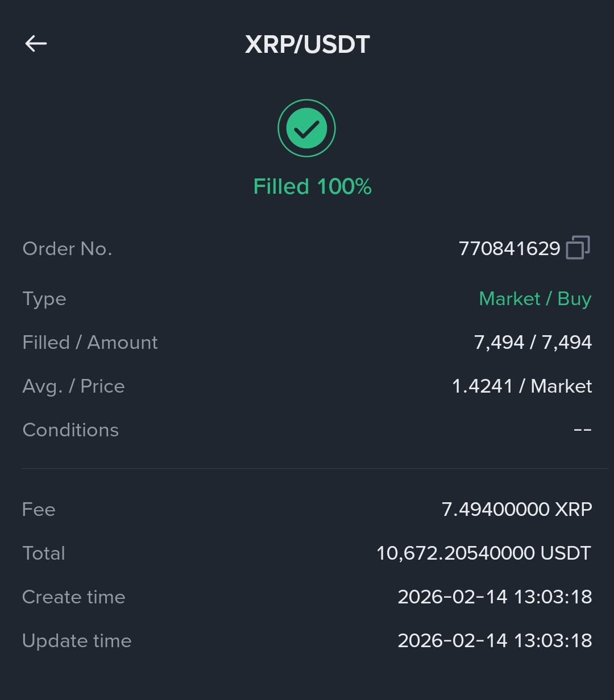Tap the 7,494 / 7,494 filled amount
Image resolution: width=614 pixels, height=700 pixels.
533,343
